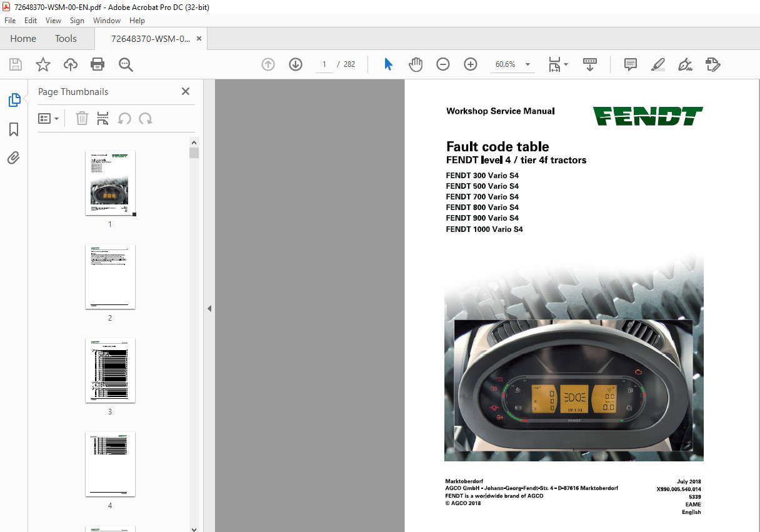Viewport: 760px width, 532px height.
Task: Open the Sign document pen tool
Action: tap(685, 64)
